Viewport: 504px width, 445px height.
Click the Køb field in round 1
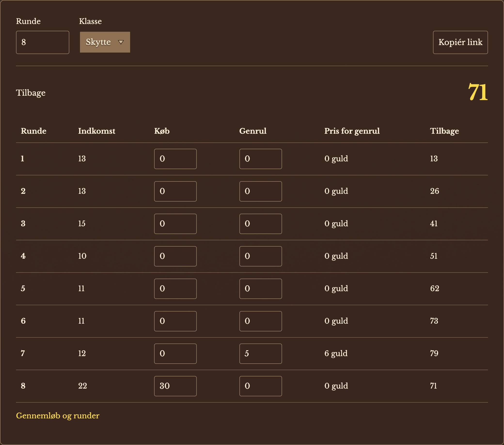point(175,159)
